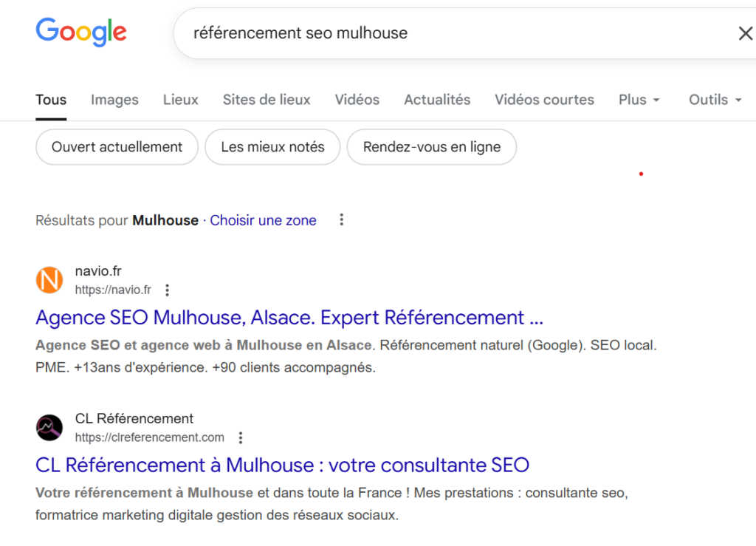Image resolution: width=756 pixels, height=546 pixels.
Task: Open three-dot menu beside Choisir une zone
Action: point(341,220)
